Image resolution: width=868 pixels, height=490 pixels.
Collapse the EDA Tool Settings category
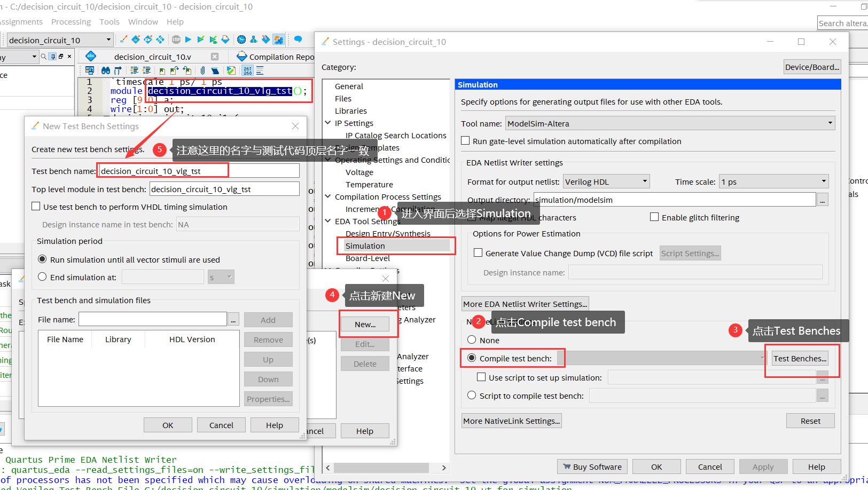click(x=328, y=221)
